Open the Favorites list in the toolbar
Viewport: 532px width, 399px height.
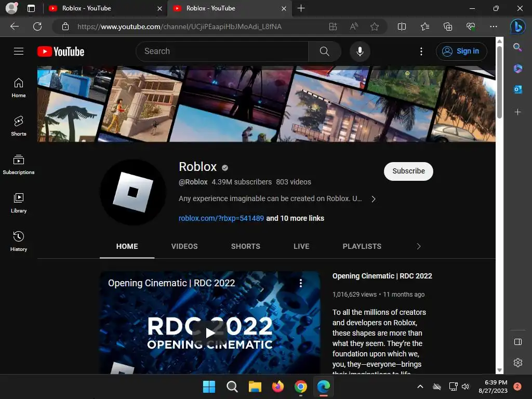(425, 26)
